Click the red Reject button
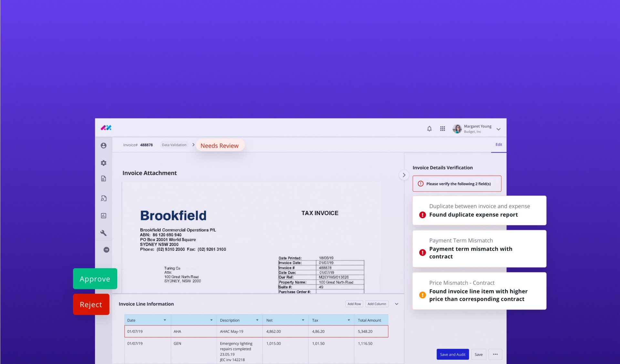The image size is (620, 364). [x=91, y=304]
